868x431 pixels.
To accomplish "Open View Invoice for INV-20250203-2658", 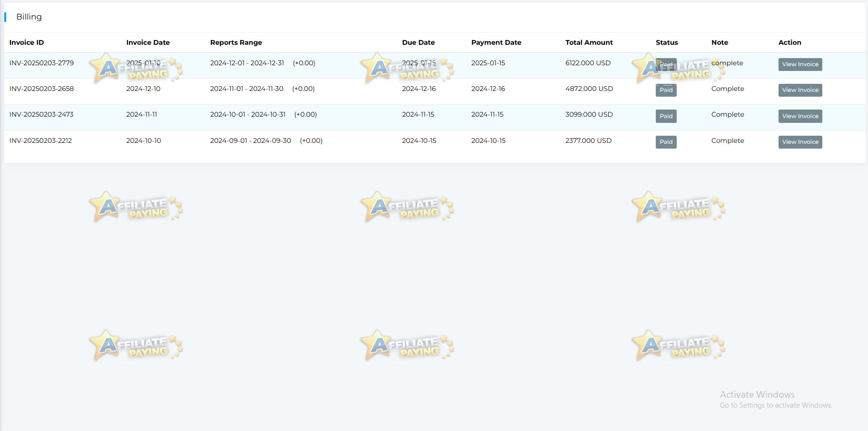I will [x=800, y=90].
